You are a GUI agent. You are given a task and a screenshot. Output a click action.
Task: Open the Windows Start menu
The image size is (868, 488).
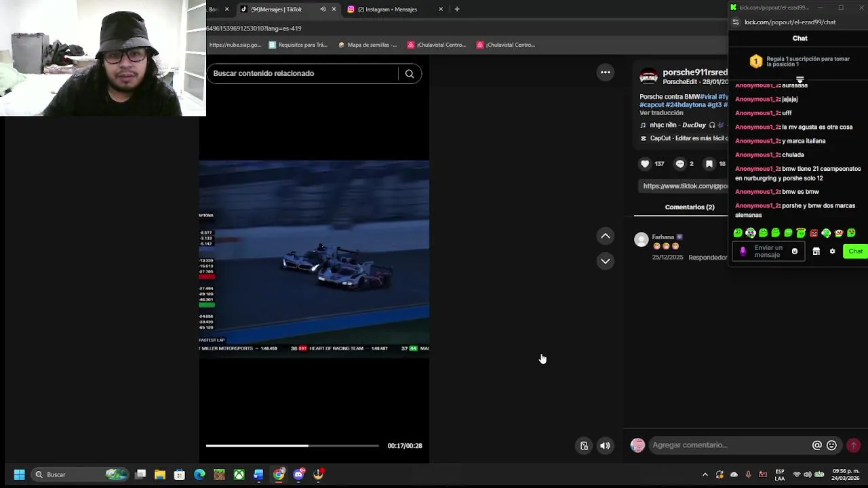pyautogui.click(x=19, y=474)
